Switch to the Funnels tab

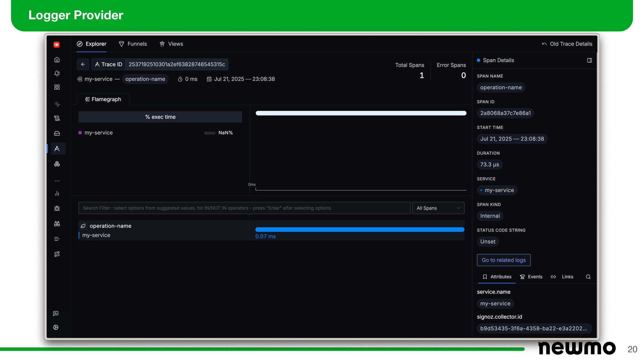133,44
